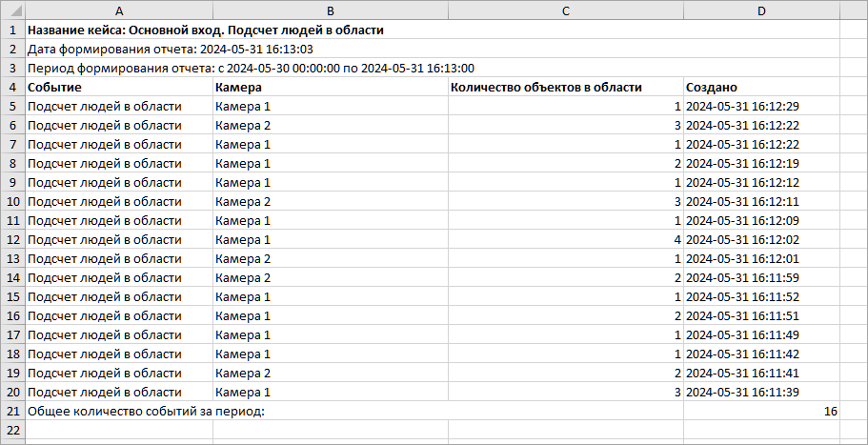The width and height of the screenshot is (868, 445).
Task: Click the 'Камера' column heading cell
Action: 330,87
